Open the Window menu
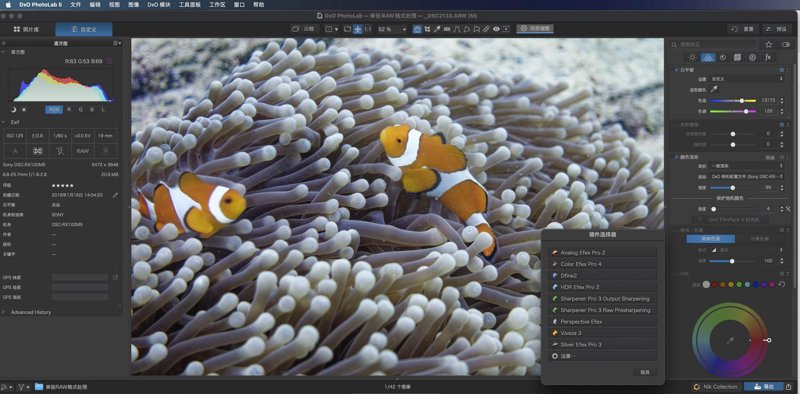 click(239, 5)
